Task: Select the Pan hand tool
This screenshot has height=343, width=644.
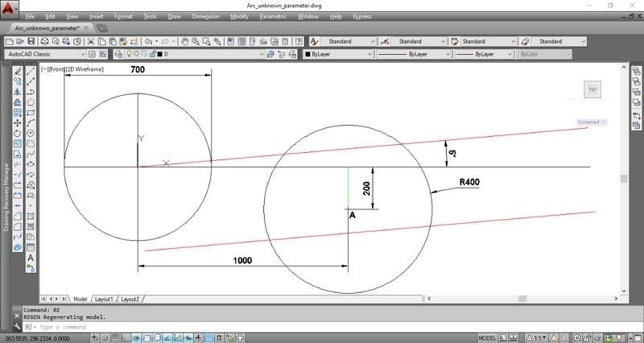Action: 184,41
